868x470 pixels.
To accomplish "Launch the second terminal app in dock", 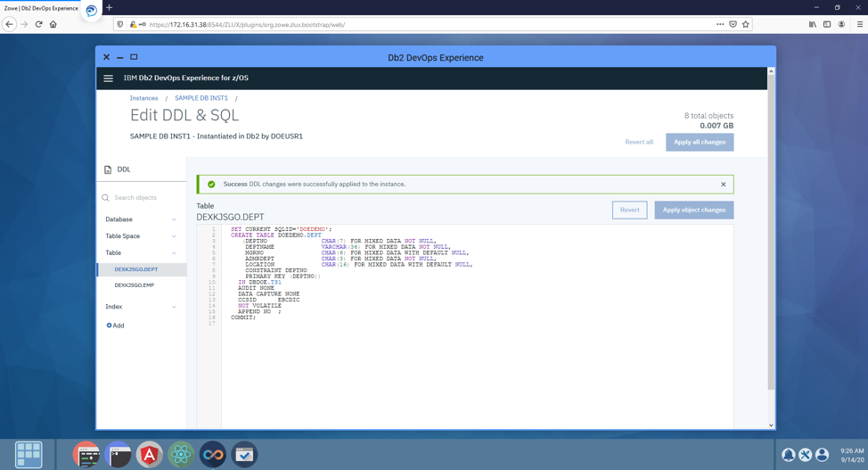I will click(x=118, y=455).
